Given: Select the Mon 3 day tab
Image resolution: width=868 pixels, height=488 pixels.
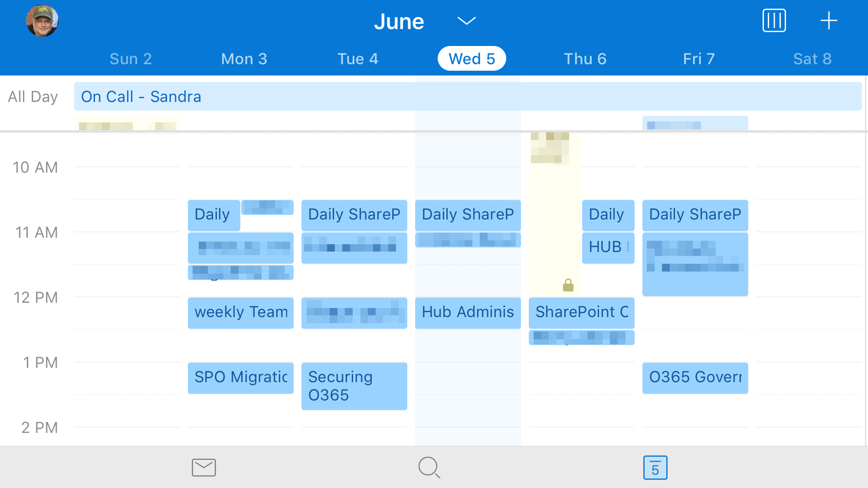Looking at the screenshot, I should 243,58.
